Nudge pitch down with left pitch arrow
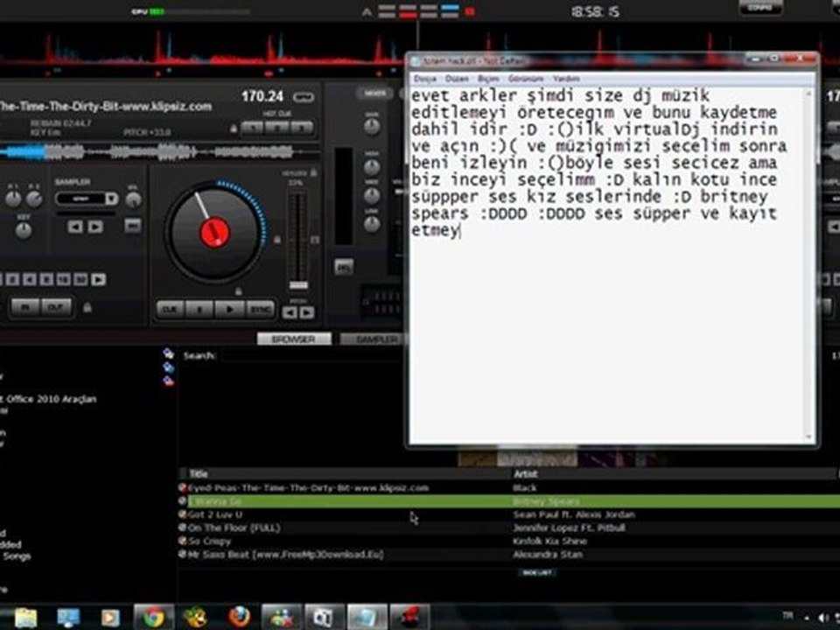 coord(290,312)
